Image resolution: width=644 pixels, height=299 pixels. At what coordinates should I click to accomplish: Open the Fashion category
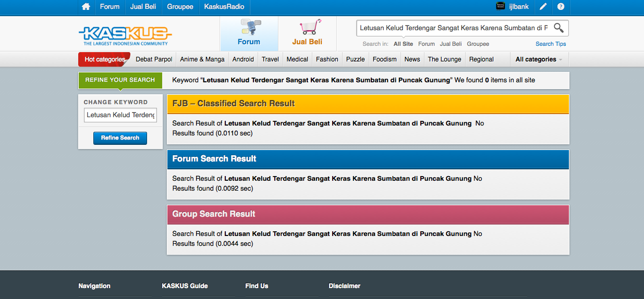click(x=327, y=59)
